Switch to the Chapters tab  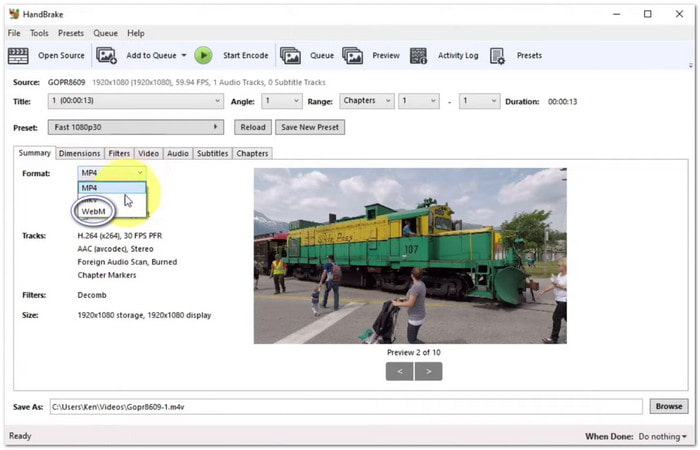point(252,154)
